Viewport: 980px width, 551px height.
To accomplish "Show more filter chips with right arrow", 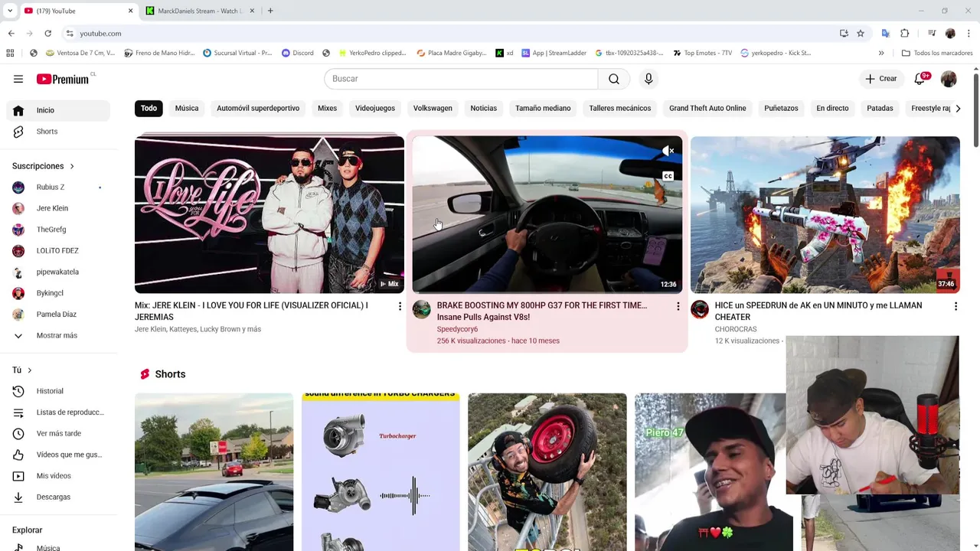I will (958, 108).
